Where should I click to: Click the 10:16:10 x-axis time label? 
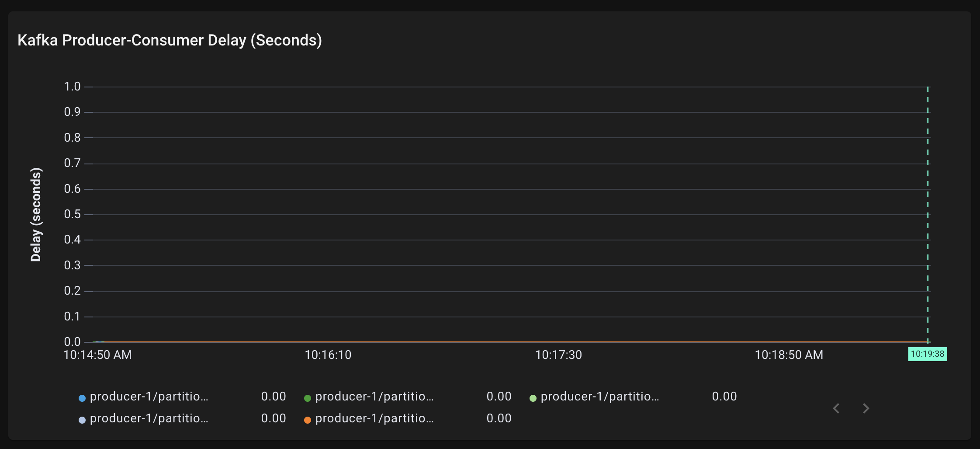pyautogui.click(x=328, y=355)
